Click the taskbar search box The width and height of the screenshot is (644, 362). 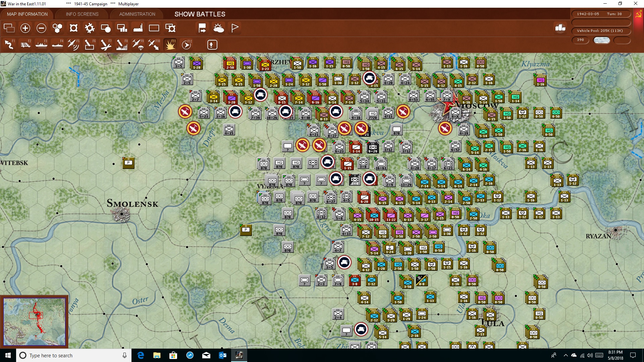tap(74, 355)
